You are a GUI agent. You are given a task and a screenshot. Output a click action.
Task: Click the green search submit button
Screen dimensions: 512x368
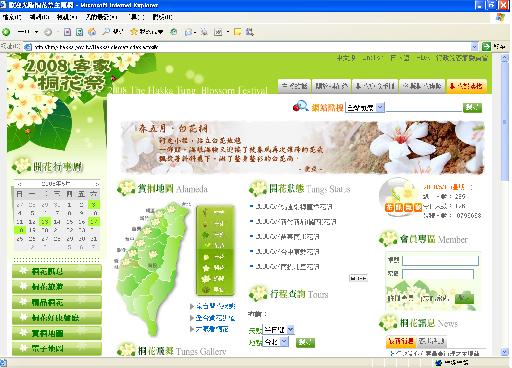[472, 107]
